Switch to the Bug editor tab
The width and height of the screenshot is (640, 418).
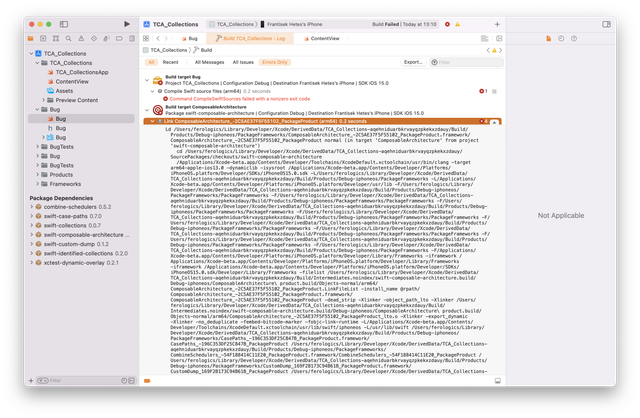(189, 38)
